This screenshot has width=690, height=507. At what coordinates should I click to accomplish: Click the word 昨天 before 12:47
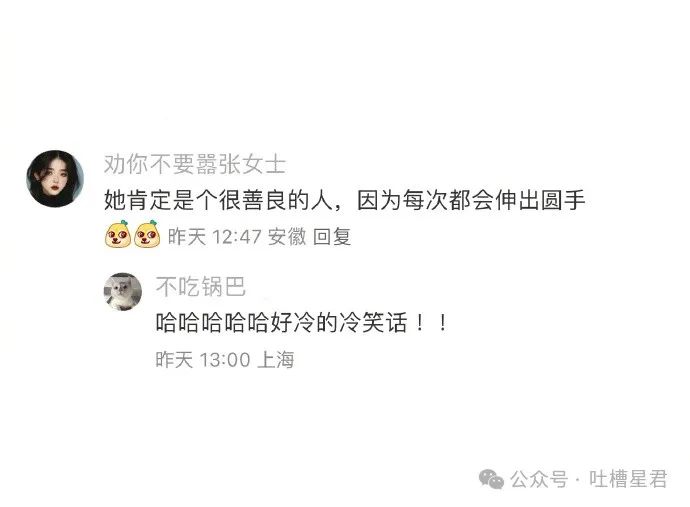click(187, 237)
